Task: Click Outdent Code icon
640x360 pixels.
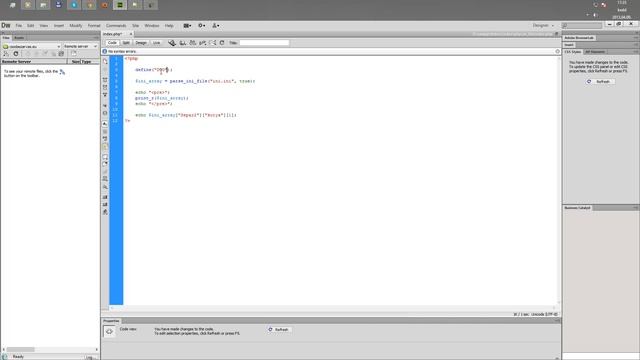Action: coord(105,205)
